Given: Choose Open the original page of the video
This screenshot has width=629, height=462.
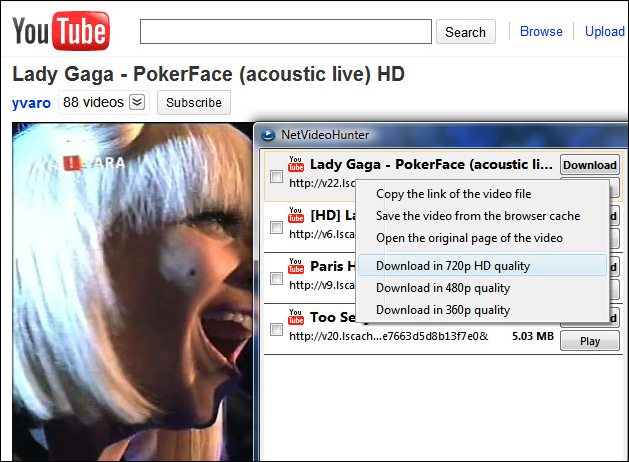Looking at the screenshot, I should click(469, 238).
